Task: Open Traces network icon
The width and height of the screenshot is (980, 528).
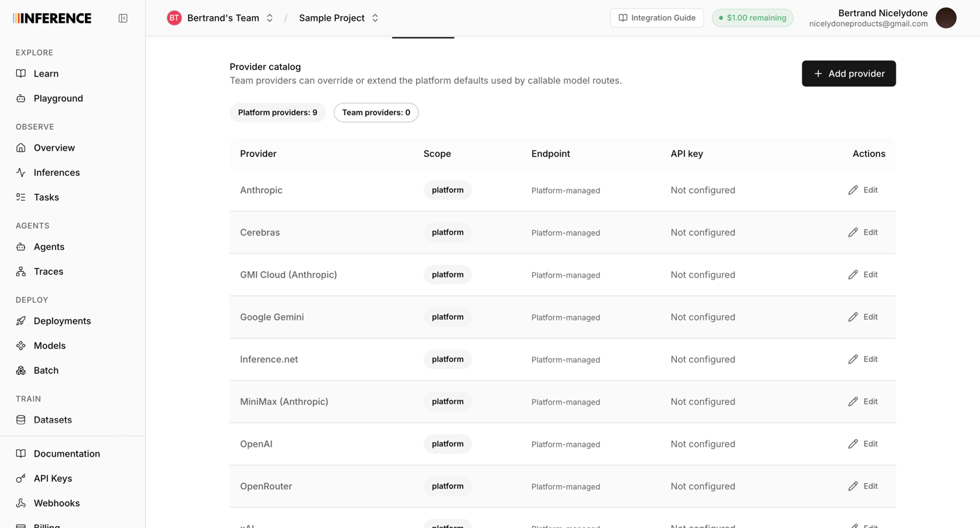Action: pyautogui.click(x=21, y=271)
